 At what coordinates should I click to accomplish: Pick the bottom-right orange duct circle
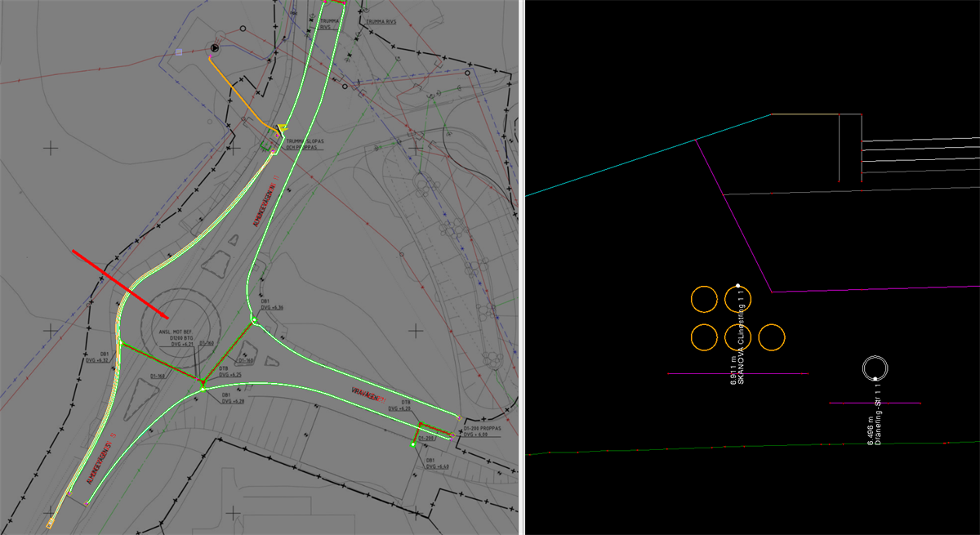click(x=772, y=337)
